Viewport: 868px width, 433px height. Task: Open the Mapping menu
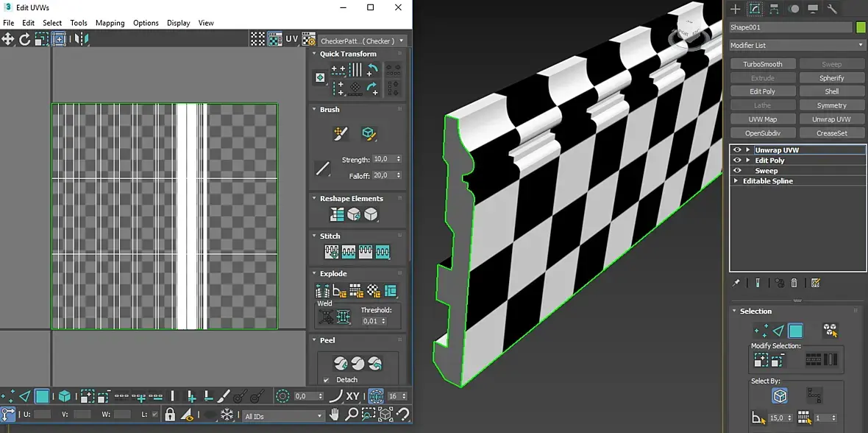(110, 23)
